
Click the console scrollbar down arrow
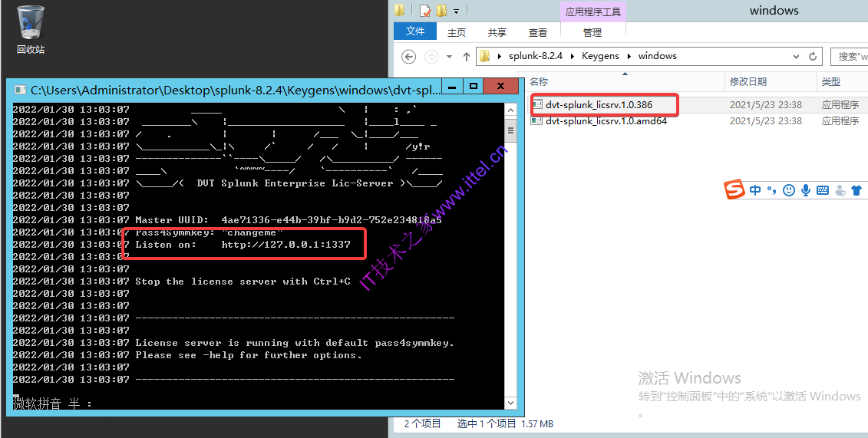(511, 403)
